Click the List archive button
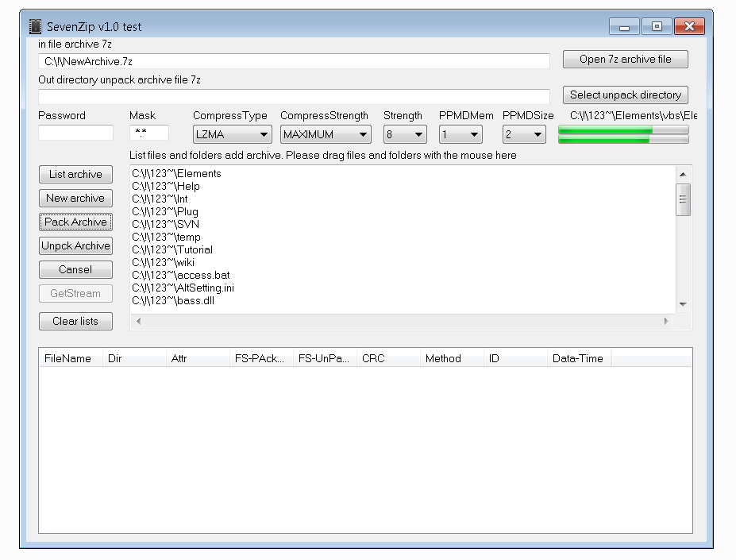The height and width of the screenshot is (560, 736). coord(75,174)
